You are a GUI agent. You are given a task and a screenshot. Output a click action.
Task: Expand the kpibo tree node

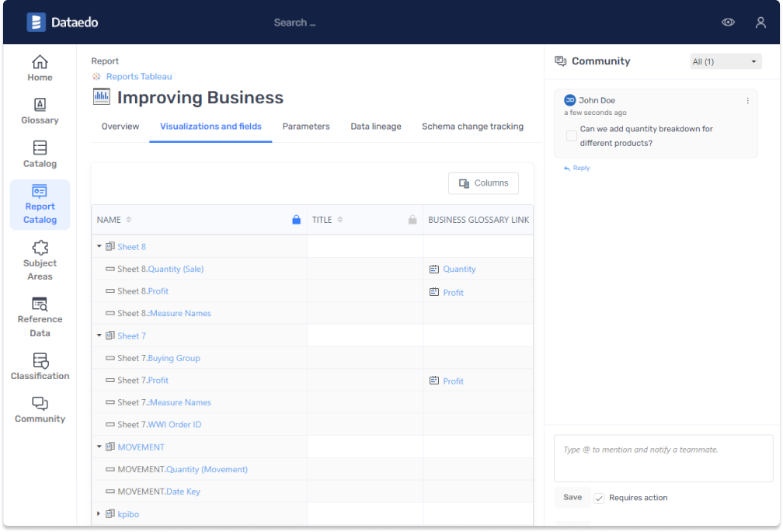[x=99, y=514]
